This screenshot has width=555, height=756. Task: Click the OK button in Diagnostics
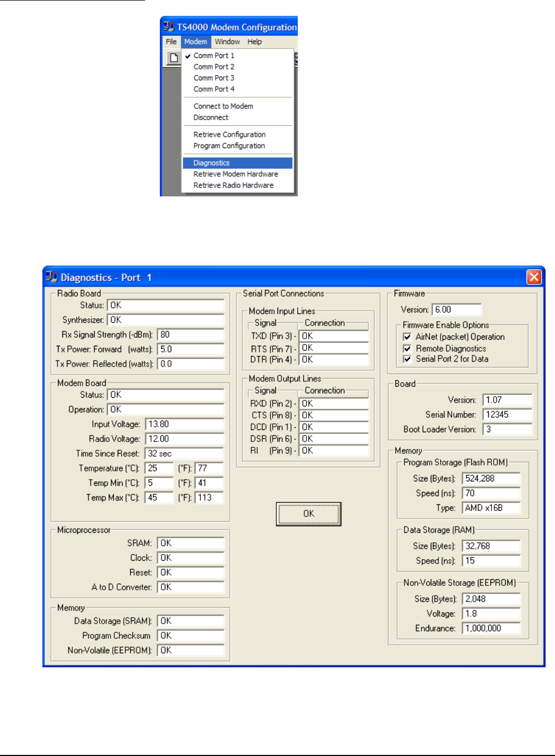(x=309, y=514)
